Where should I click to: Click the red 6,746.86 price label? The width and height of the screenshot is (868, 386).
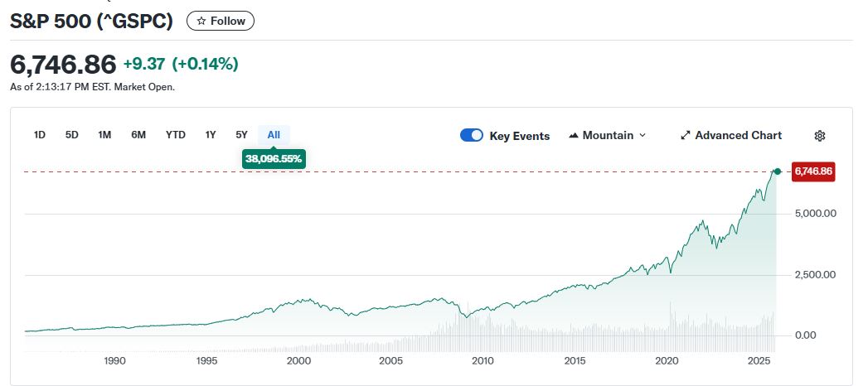(813, 171)
